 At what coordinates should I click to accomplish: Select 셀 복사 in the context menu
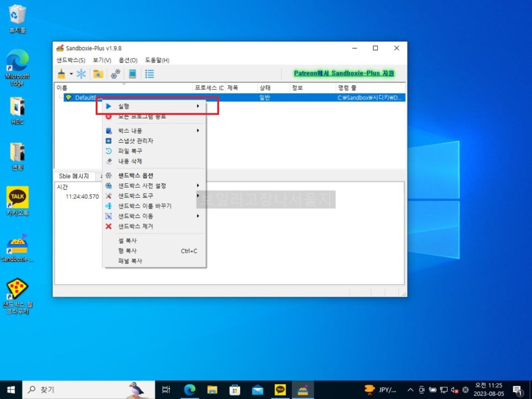[x=154, y=241]
